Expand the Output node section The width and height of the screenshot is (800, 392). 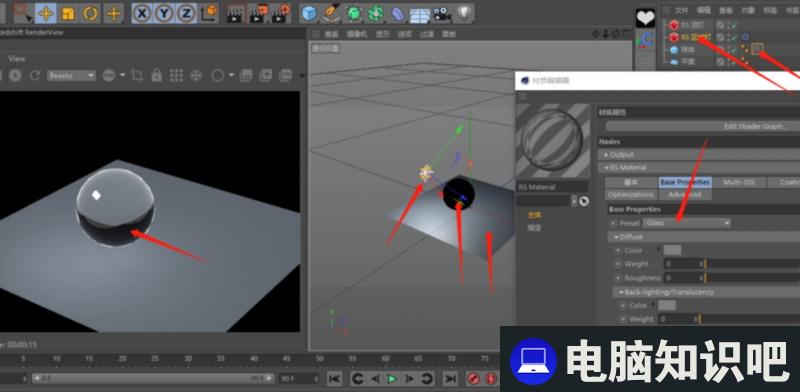pos(699,155)
